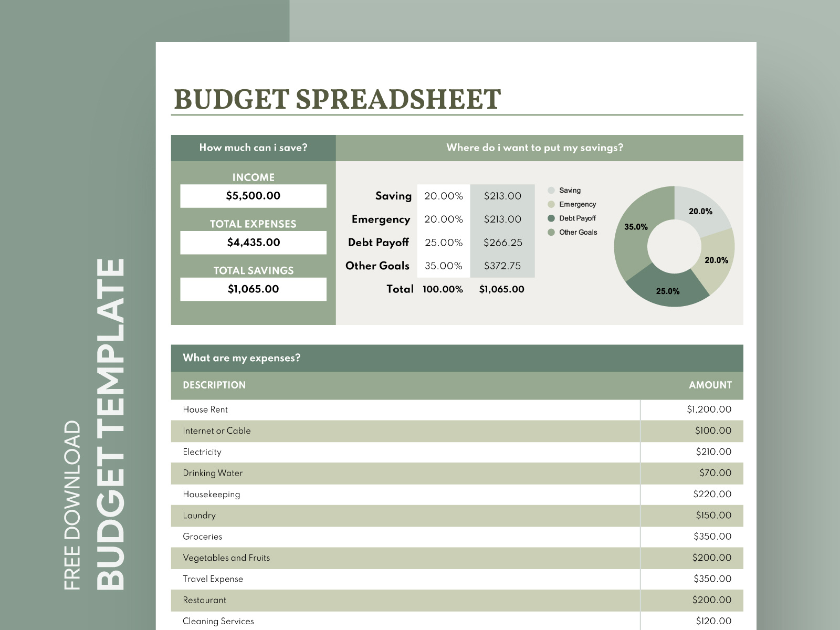Click the Debt Payoff row label
The image size is (840, 630).
coord(378,243)
